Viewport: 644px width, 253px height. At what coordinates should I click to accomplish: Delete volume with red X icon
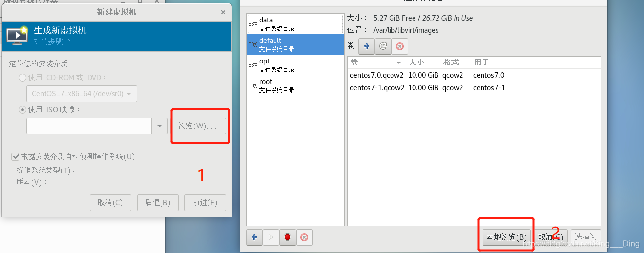click(x=400, y=46)
